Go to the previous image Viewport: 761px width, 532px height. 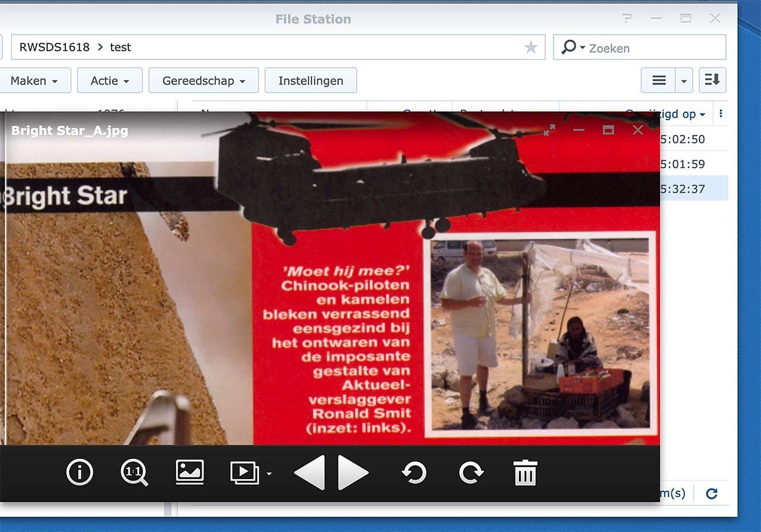pos(310,473)
